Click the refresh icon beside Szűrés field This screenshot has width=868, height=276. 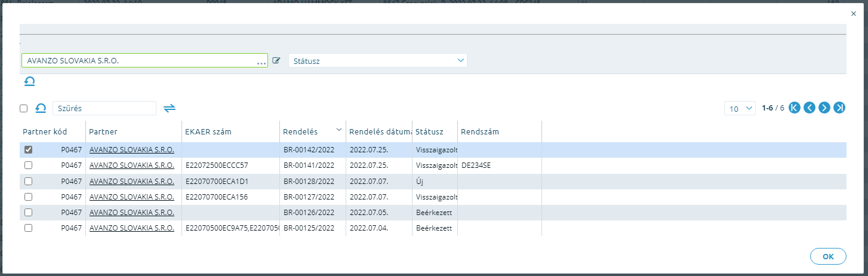click(41, 108)
